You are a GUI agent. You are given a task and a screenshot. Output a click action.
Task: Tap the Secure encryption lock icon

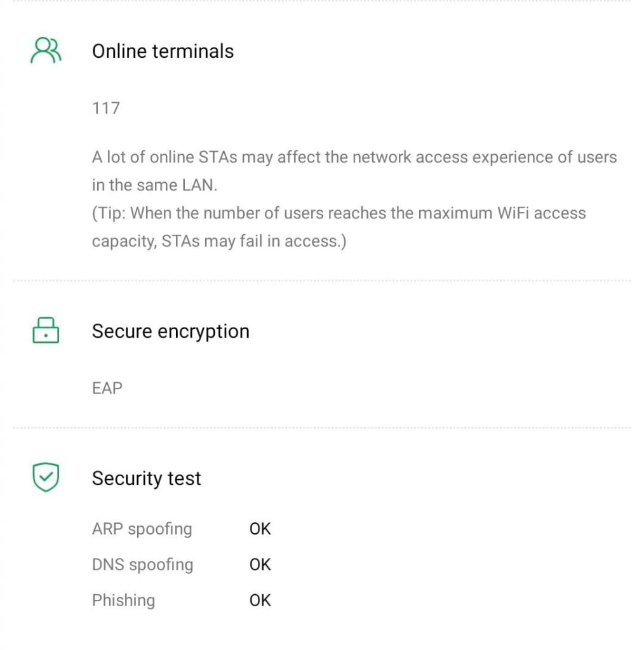click(46, 331)
